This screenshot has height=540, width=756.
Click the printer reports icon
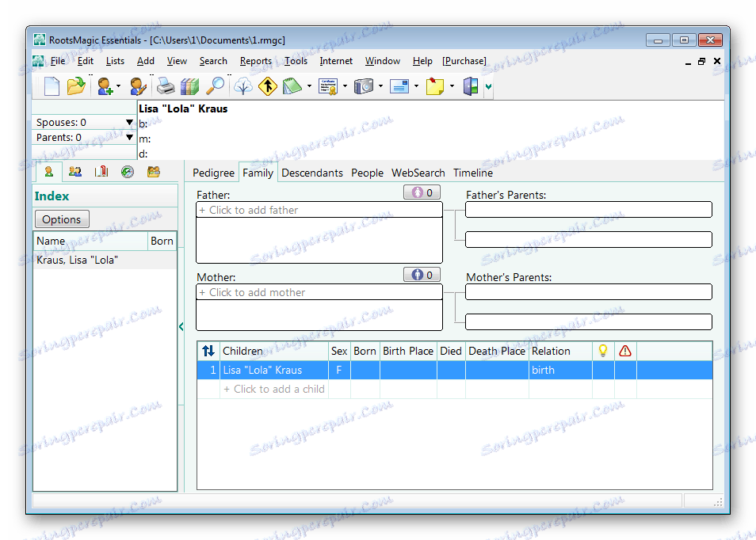click(x=166, y=86)
